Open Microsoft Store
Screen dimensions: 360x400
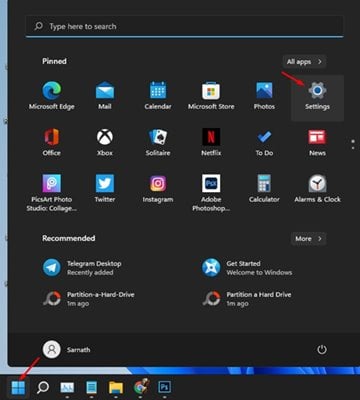click(211, 96)
